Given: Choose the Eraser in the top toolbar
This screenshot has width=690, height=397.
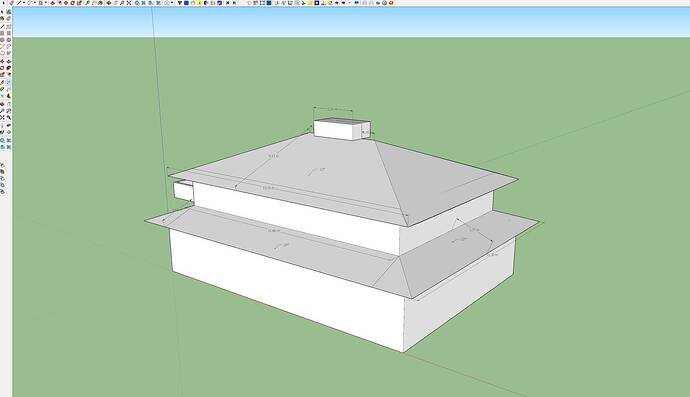Looking at the screenshot, I should pyautogui.click(x=11, y=3).
